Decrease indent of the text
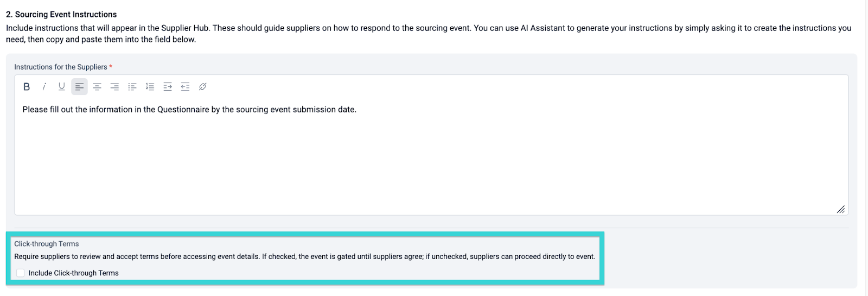Viewport: 868px width, 296px height. [x=185, y=87]
